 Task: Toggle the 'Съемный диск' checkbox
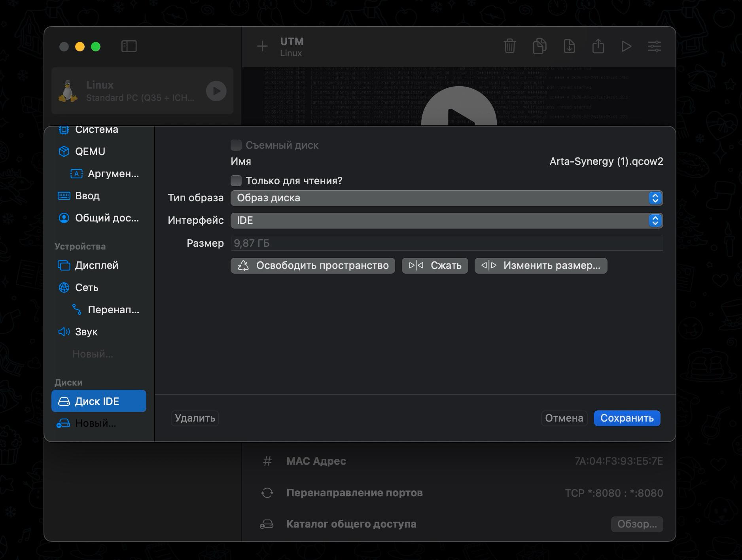(x=236, y=145)
